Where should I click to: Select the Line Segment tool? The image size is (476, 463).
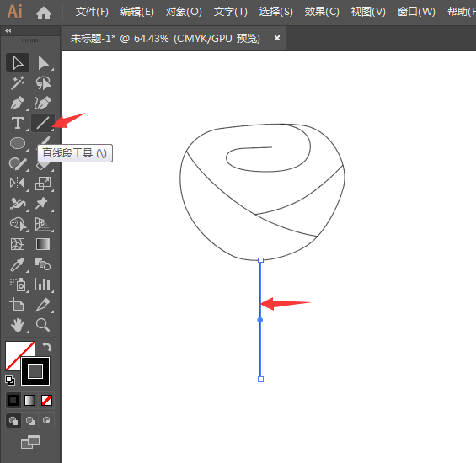point(43,123)
